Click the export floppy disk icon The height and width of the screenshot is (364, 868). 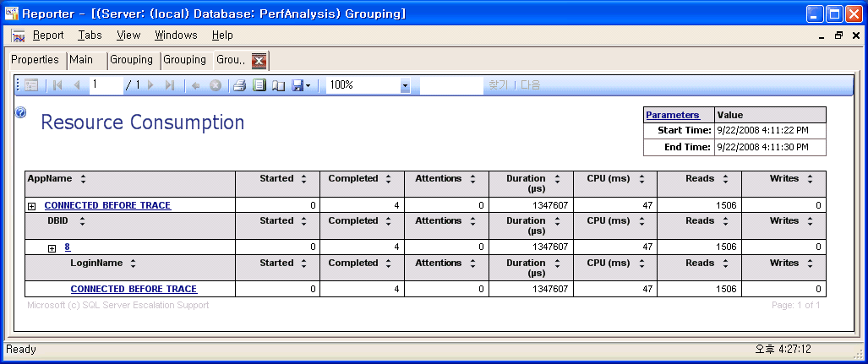(298, 85)
